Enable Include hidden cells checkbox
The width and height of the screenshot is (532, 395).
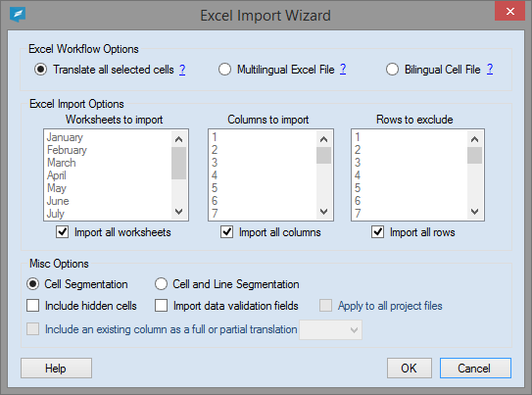point(33,306)
